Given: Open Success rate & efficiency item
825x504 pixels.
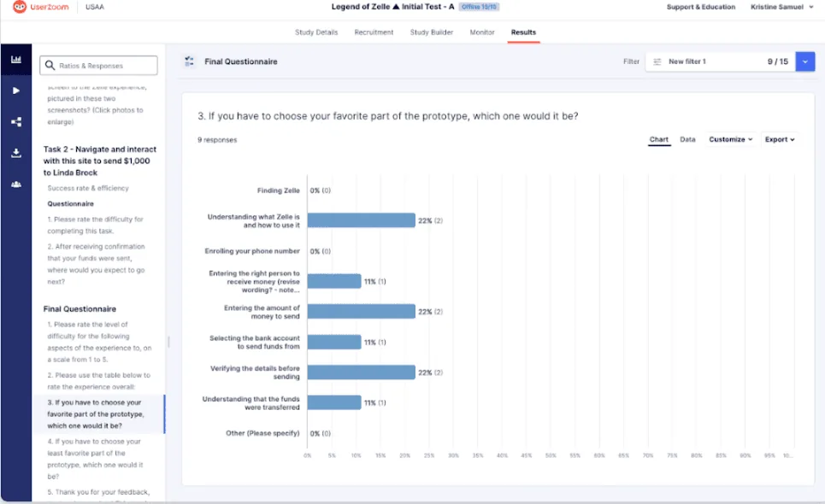Looking at the screenshot, I should click(88, 188).
